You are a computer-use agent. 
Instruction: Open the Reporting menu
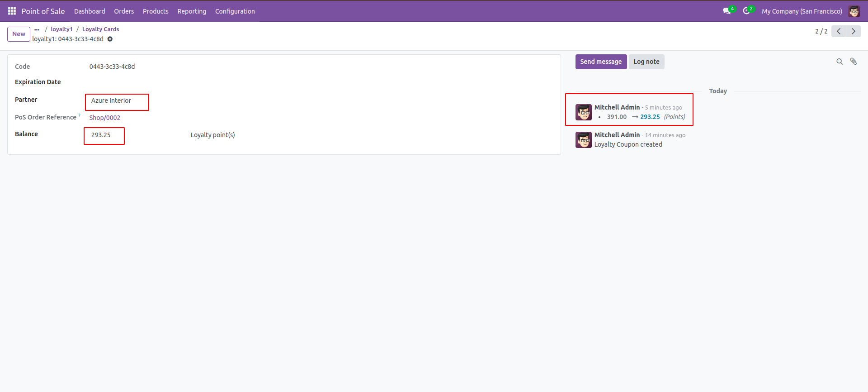click(x=192, y=11)
